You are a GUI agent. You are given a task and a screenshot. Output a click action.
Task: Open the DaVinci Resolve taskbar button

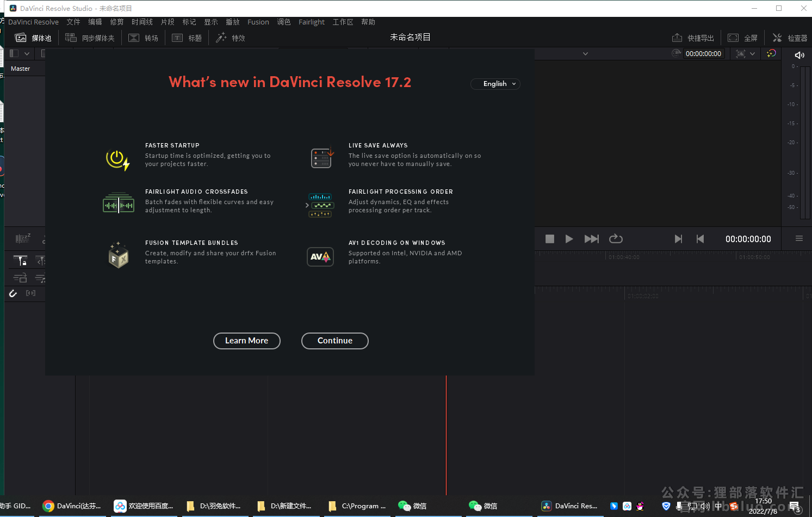pyautogui.click(x=570, y=506)
